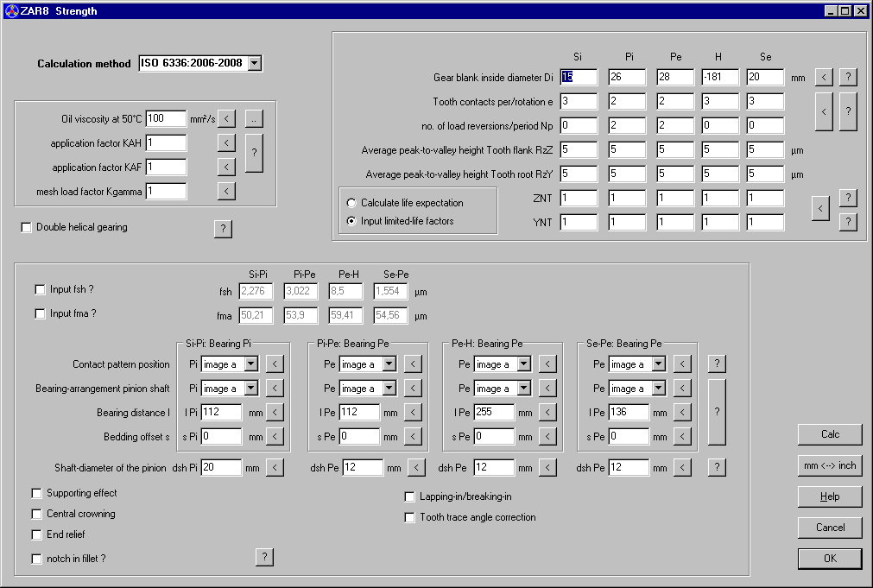
Task: Open Se-Pe bearing-arrangement pinion shaft dropdown
Action: tap(658, 389)
